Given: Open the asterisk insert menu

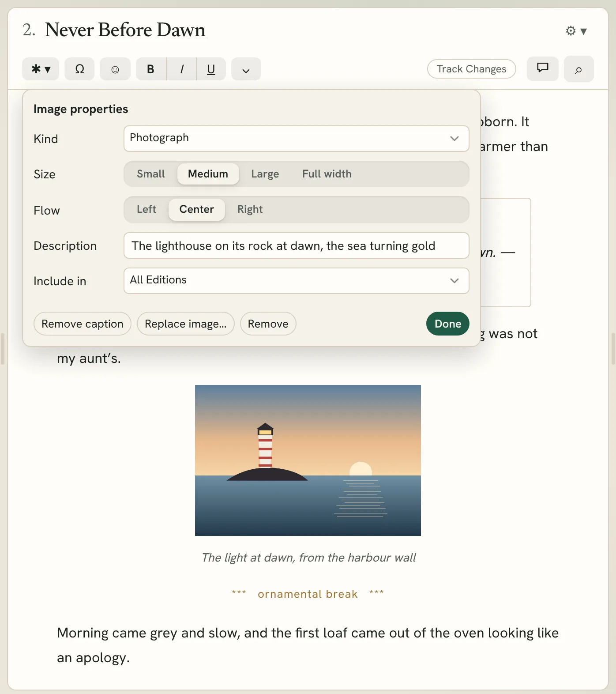Looking at the screenshot, I should [41, 69].
